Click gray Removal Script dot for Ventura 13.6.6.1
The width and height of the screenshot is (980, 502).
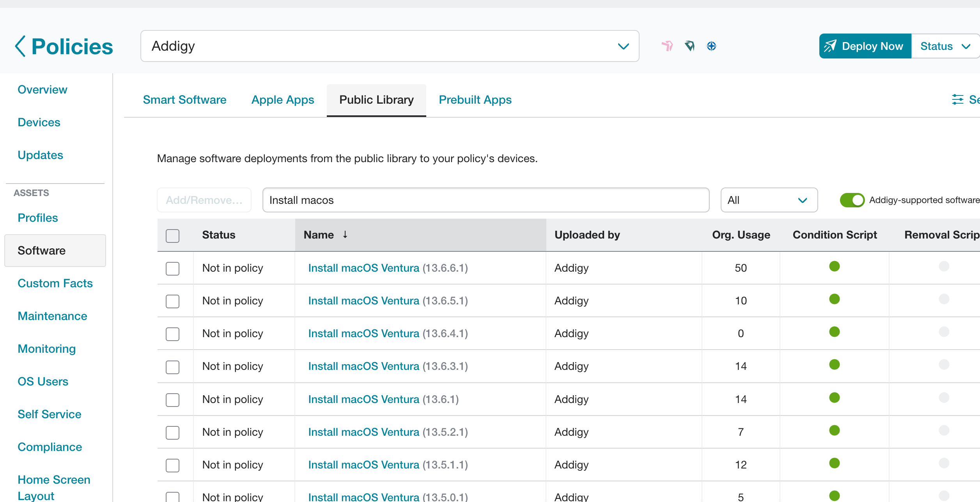click(x=944, y=266)
